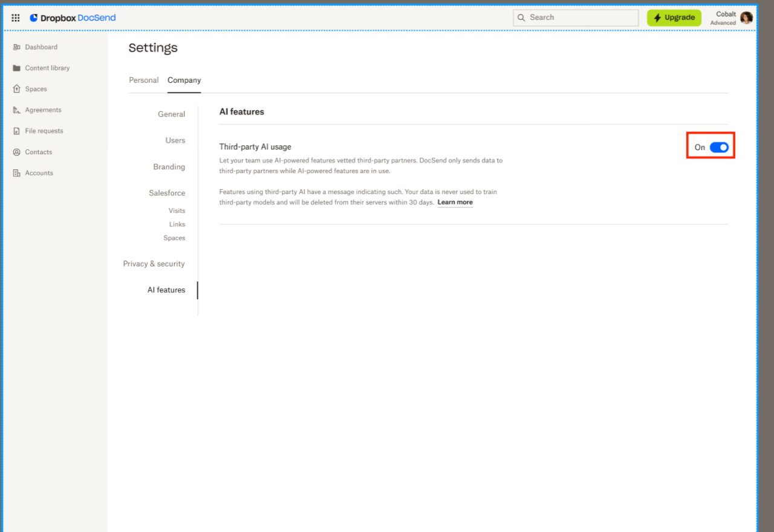The width and height of the screenshot is (774, 532).
Task: Click the Upgrade button
Action: pyautogui.click(x=674, y=18)
